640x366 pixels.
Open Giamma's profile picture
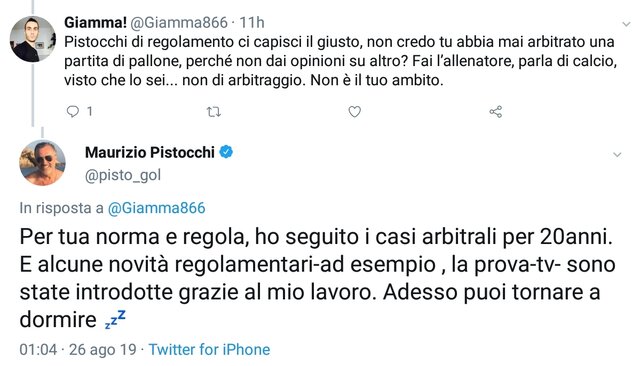pyautogui.click(x=33, y=39)
